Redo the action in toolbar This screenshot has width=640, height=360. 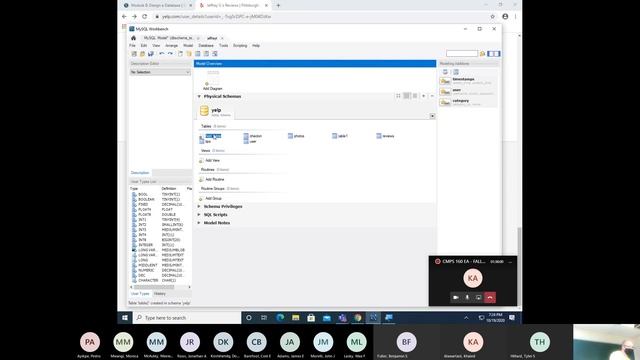pyautogui.click(x=170, y=54)
